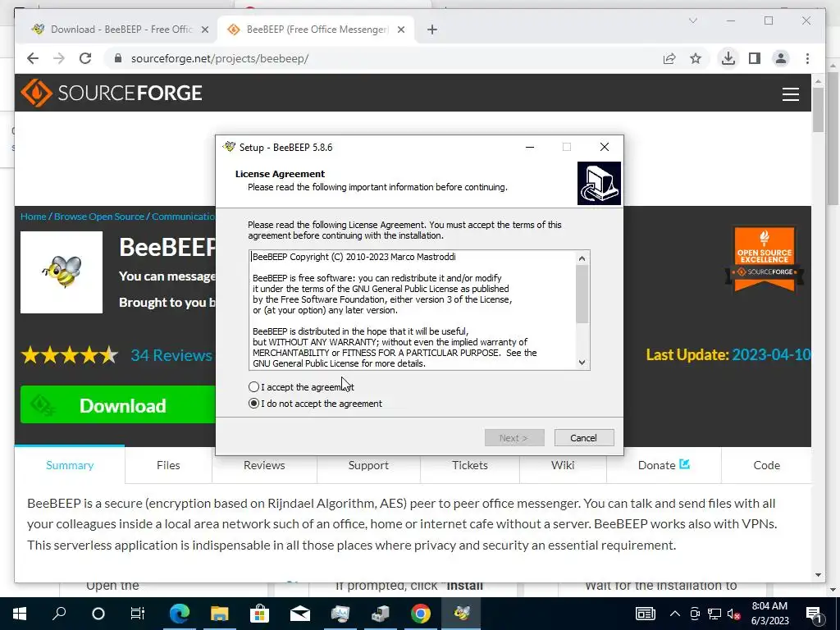Click the SourceForge logo
This screenshot has height=630, width=840.
click(112, 93)
